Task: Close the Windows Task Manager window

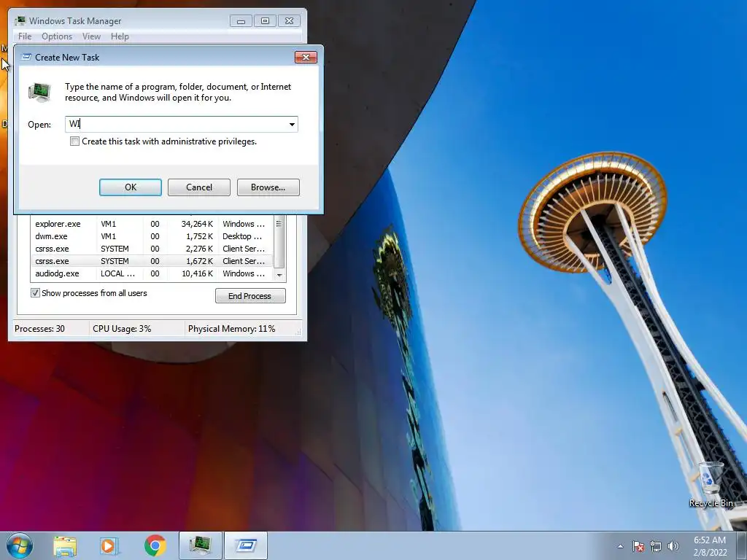Action: (289, 21)
